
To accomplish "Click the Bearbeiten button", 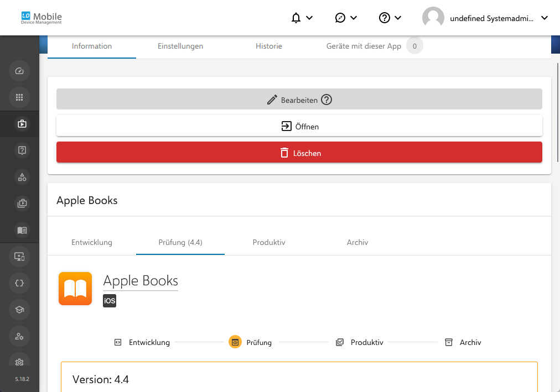I will [x=299, y=99].
